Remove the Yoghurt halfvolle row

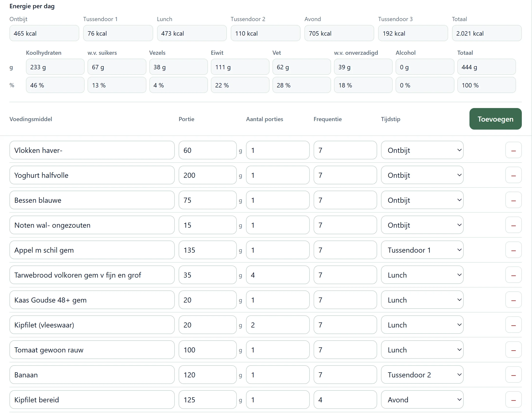point(513,175)
